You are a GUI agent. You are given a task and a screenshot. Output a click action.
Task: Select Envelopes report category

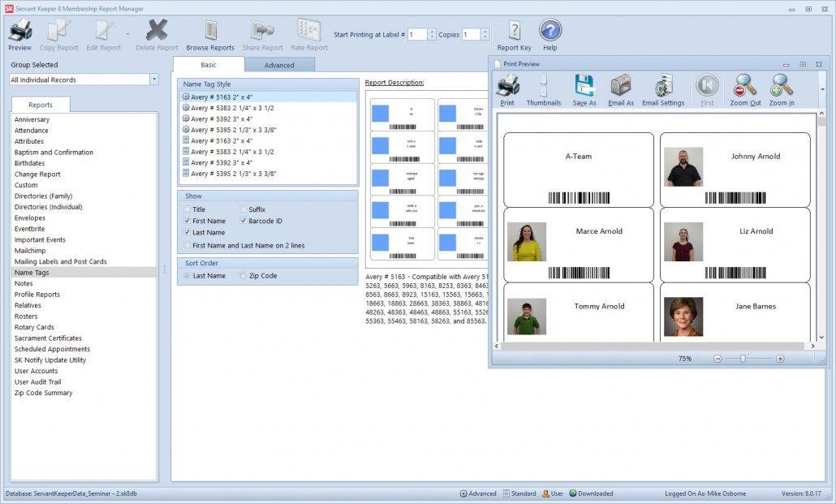[x=83, y=218]
